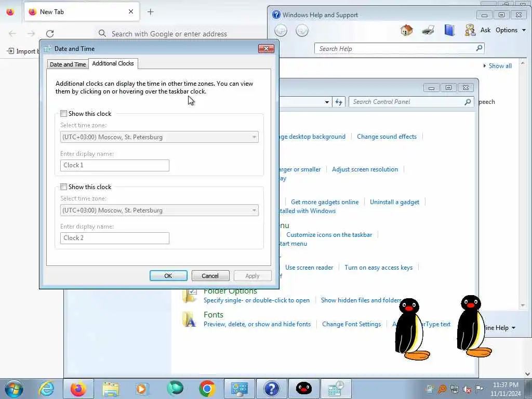The height and width of the screenshot is (399, 532).
Task: Switch to the Date and Time tab
Action: click(x=68, y=64)
